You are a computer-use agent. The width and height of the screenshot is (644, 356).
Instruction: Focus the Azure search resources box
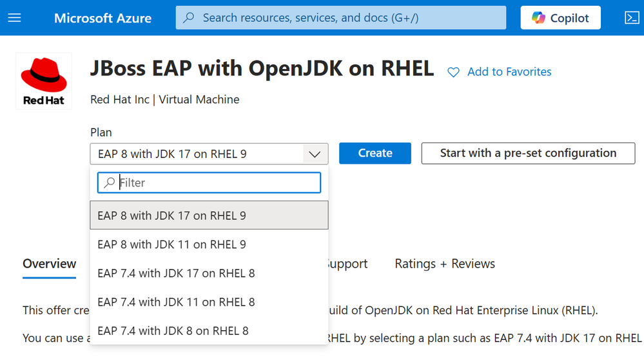tap(340, 17)
